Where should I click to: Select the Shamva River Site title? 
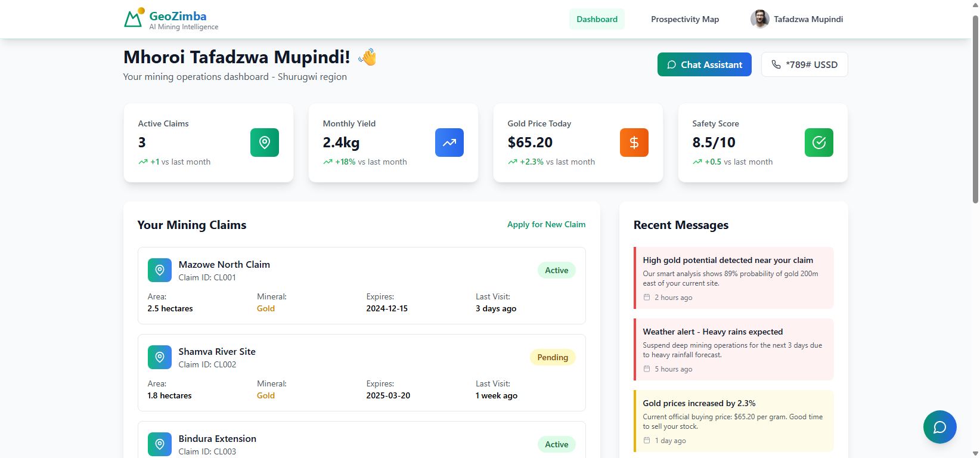(x=217, y=351)
